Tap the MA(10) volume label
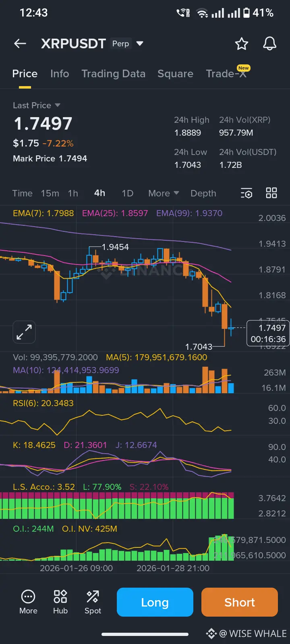The width and height of the screenshot is (290, 644). [x=66, y=370]
